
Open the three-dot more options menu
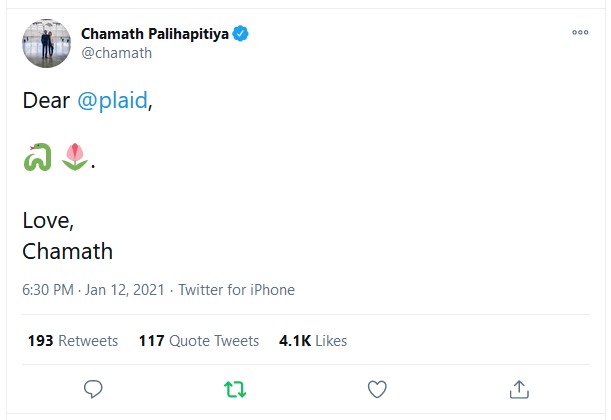pyautogui.click(x=580, y=33)
